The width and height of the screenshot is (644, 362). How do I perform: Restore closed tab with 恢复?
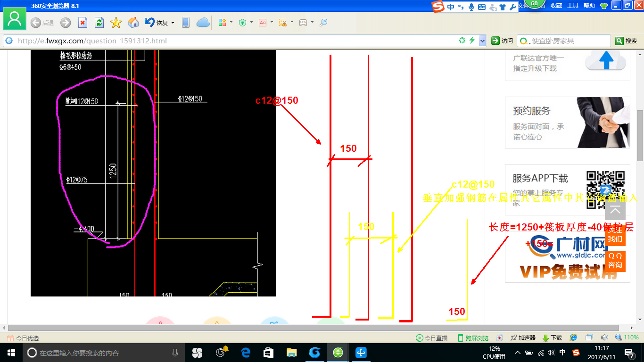click(x=157, y=23)
